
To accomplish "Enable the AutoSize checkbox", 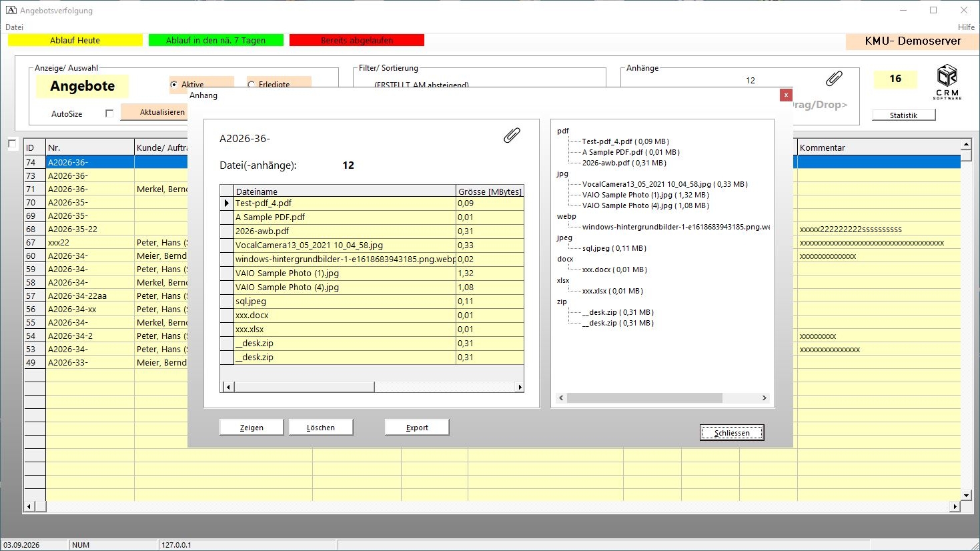I will click(x=109, y=113).
